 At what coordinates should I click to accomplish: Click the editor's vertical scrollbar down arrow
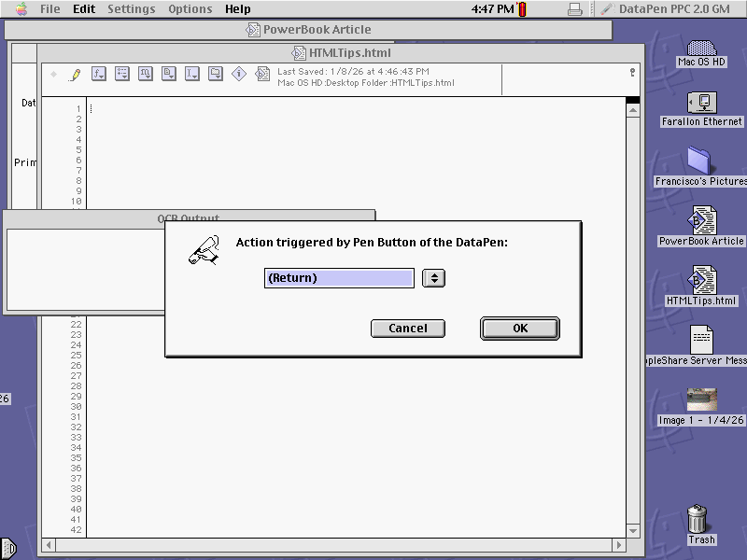[x=635, y=528]
